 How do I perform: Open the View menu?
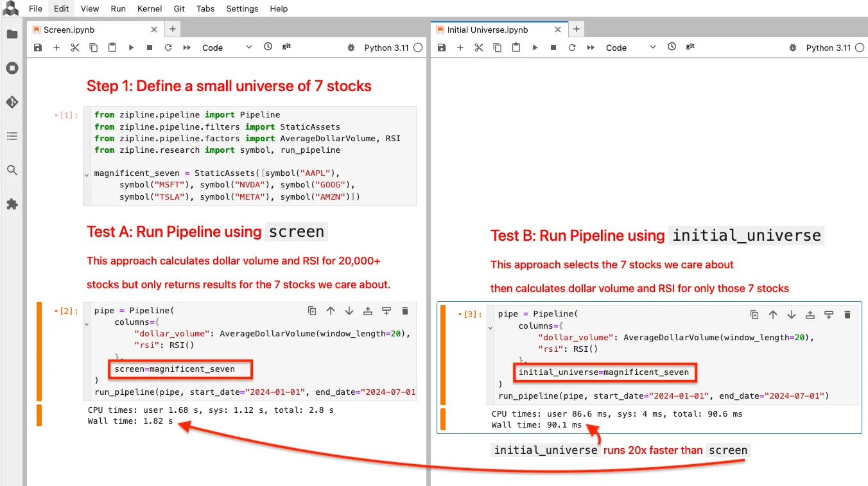(x=90, y=9)
